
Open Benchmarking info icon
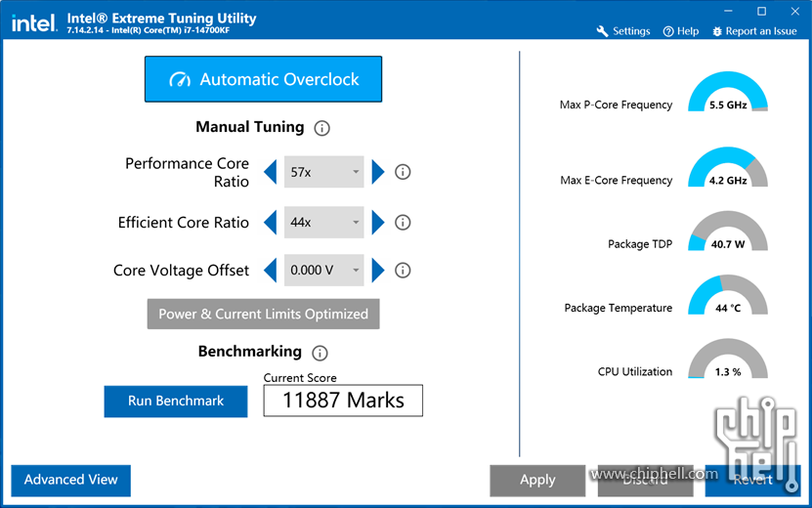click(321, 354)
